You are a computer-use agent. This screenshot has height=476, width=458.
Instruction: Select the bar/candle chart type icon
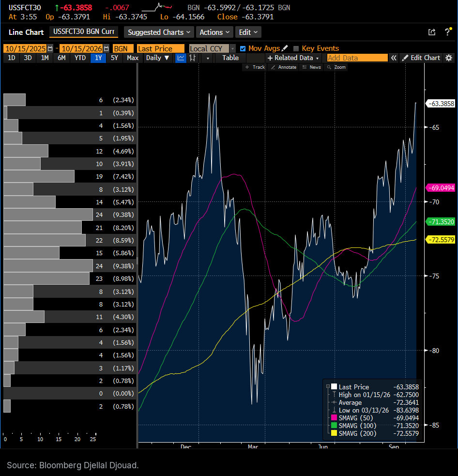click(x=193, y=58)
